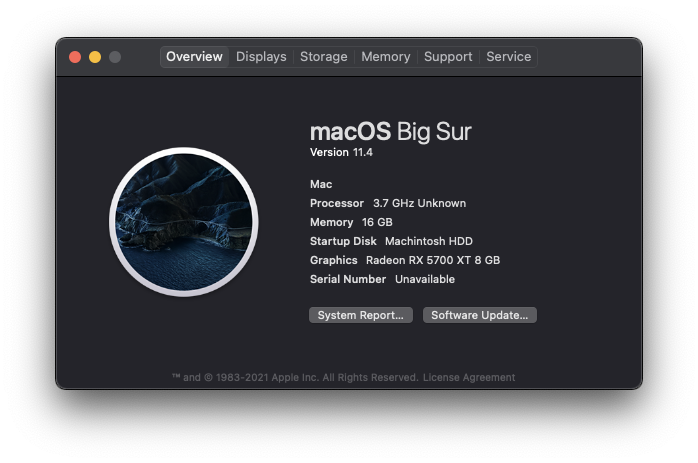The image size is (698, 463).
Task: Click the 1983-2021 Apple Inc. copyright text
Action: (x=295, y=378)
